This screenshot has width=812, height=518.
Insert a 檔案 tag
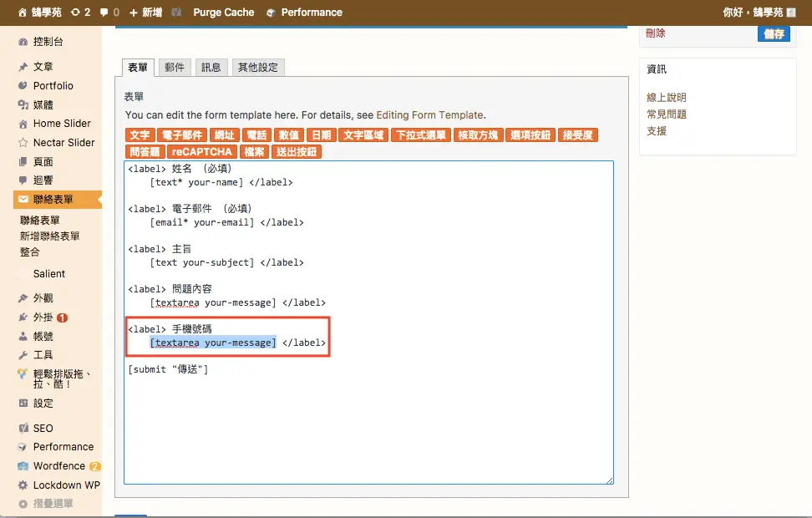pos(254,152)
